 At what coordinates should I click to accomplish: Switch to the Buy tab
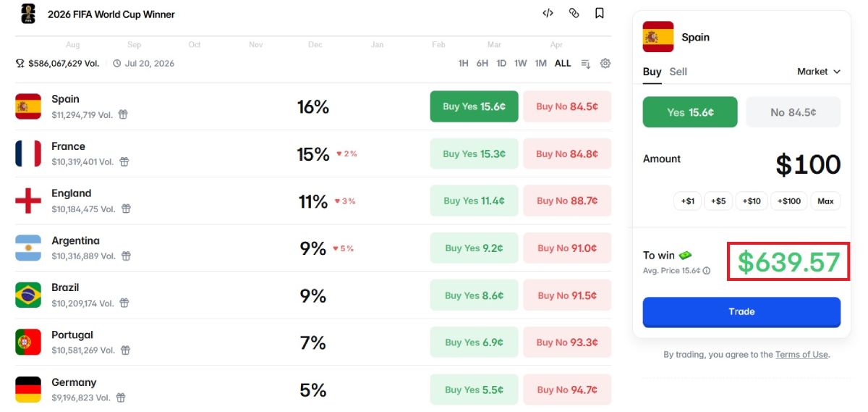click(x=652, y=72)
